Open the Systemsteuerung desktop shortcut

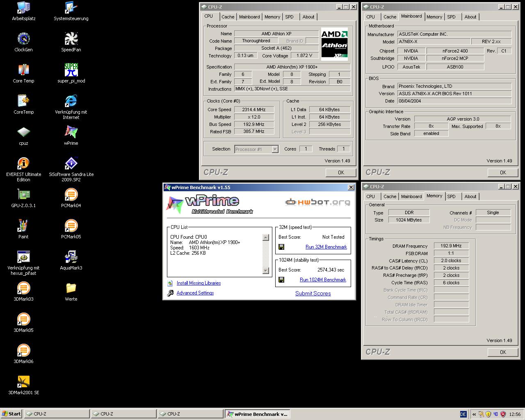[x=71, y=8]
